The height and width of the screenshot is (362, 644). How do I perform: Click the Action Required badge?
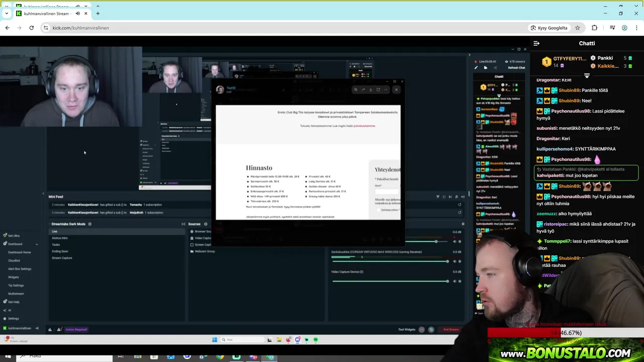click(76, 329)
